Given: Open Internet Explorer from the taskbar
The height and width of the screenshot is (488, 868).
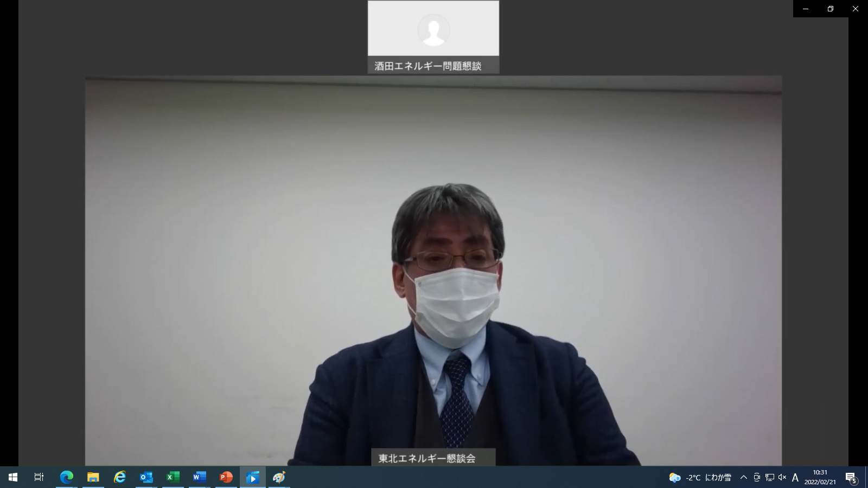Looking at the screenshot, I should (119, 477).
